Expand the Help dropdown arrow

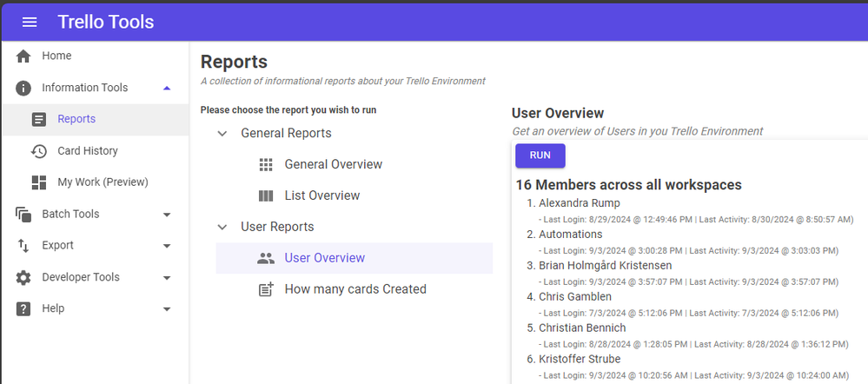pos(167,309)
